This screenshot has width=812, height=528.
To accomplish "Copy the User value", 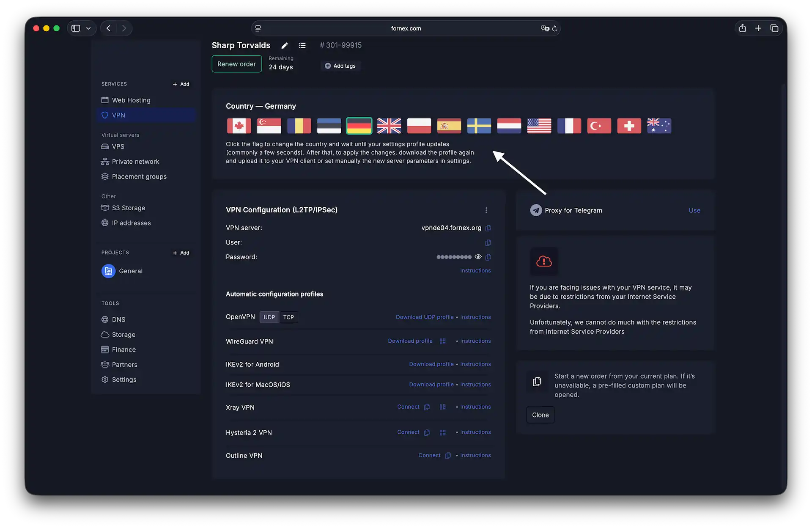I will 488,242.
